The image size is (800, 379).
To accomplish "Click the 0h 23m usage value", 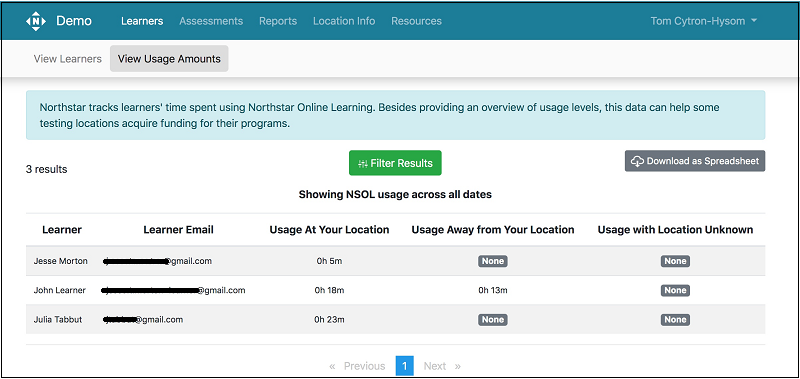I will click(329, 320).
